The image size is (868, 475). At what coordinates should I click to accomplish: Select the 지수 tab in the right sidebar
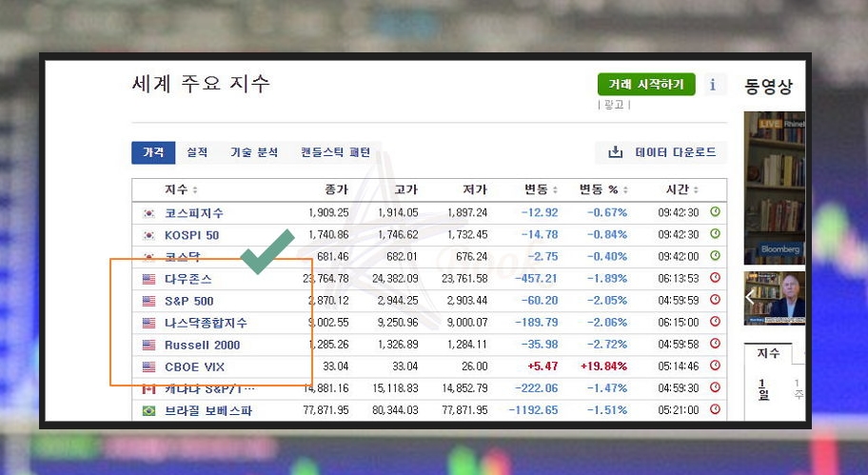click(x=768, y=353)
